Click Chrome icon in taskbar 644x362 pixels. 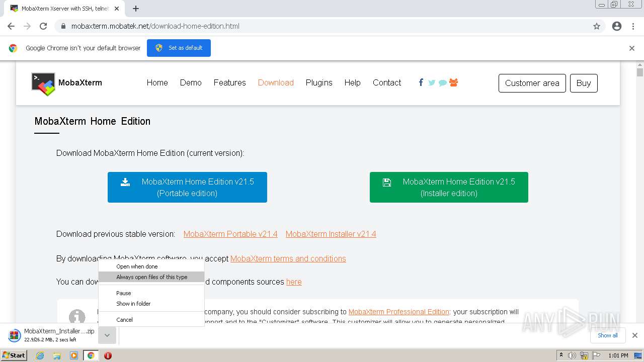91,355
